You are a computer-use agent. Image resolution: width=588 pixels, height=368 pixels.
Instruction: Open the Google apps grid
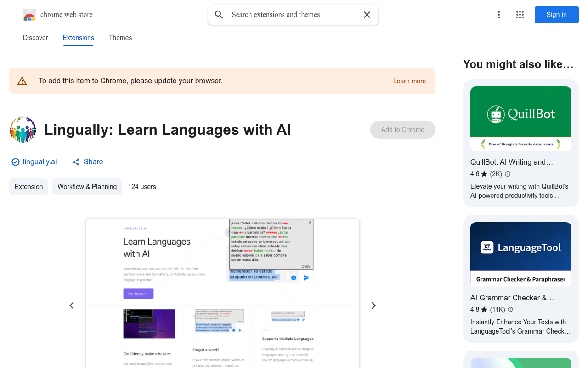pos(520,15)
